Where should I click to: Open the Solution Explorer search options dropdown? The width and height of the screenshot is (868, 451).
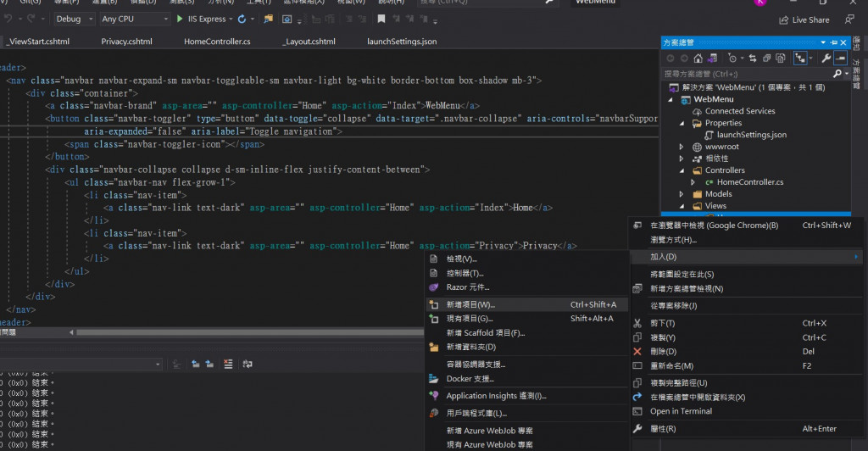(x=847, y=74)
